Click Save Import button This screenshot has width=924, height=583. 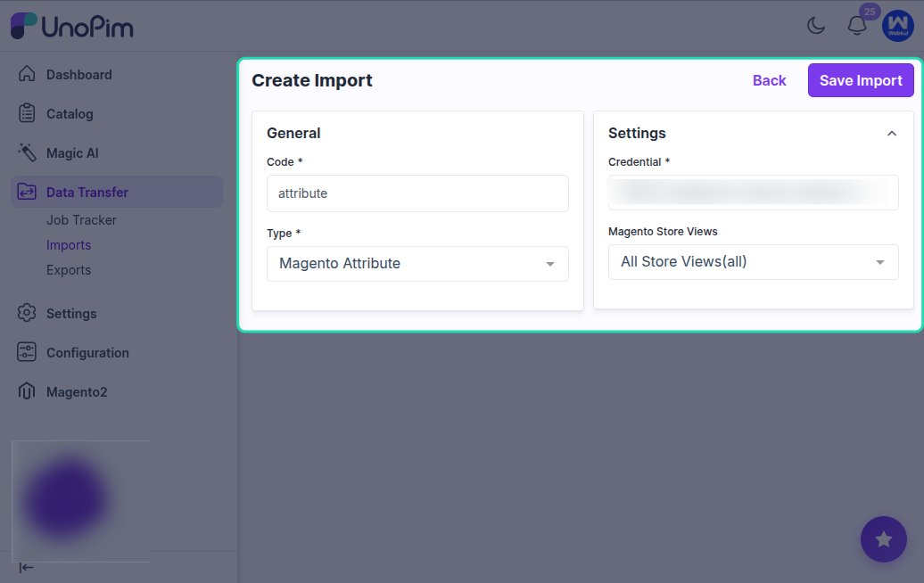click(861, 80)
